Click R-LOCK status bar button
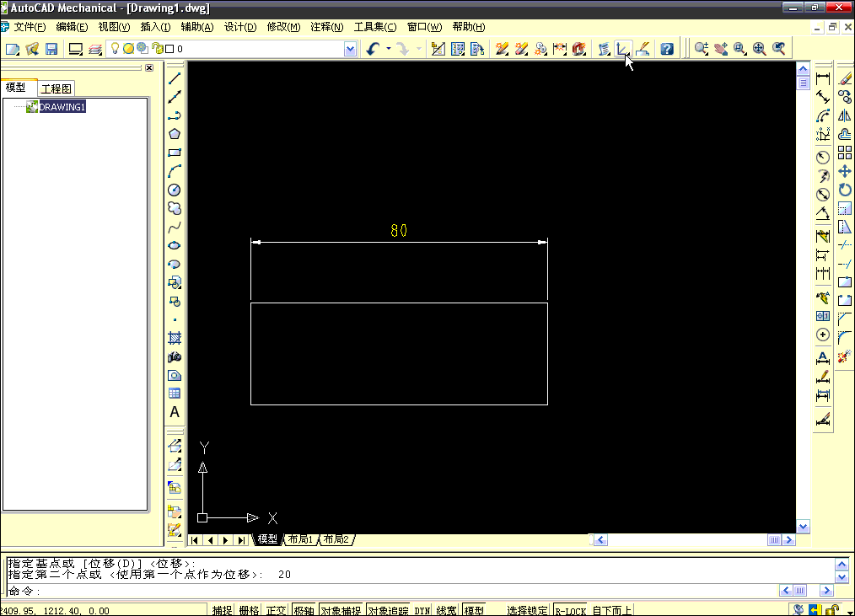Screen dimensions: 855x616 (570, 611)
